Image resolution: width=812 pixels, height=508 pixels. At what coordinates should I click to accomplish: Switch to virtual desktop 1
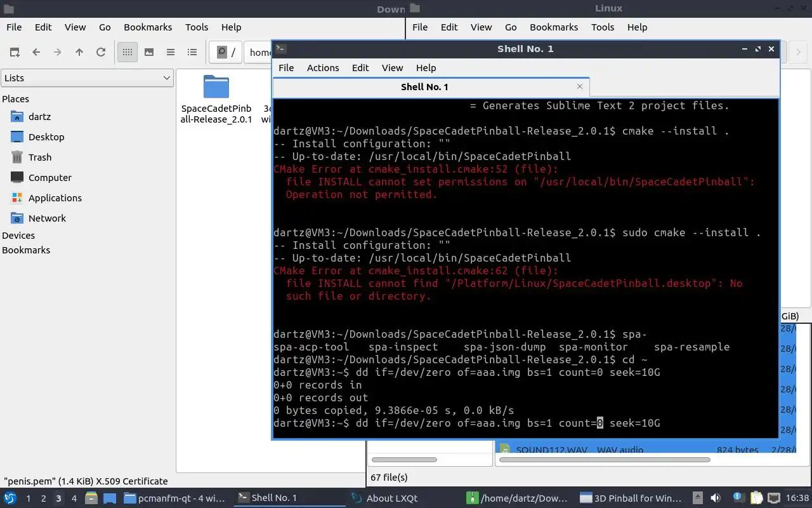coord(28,498)
